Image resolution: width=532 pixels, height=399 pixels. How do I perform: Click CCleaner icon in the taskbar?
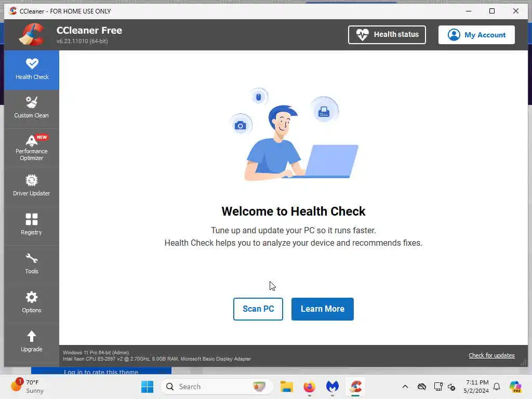(x=355, y=387)
